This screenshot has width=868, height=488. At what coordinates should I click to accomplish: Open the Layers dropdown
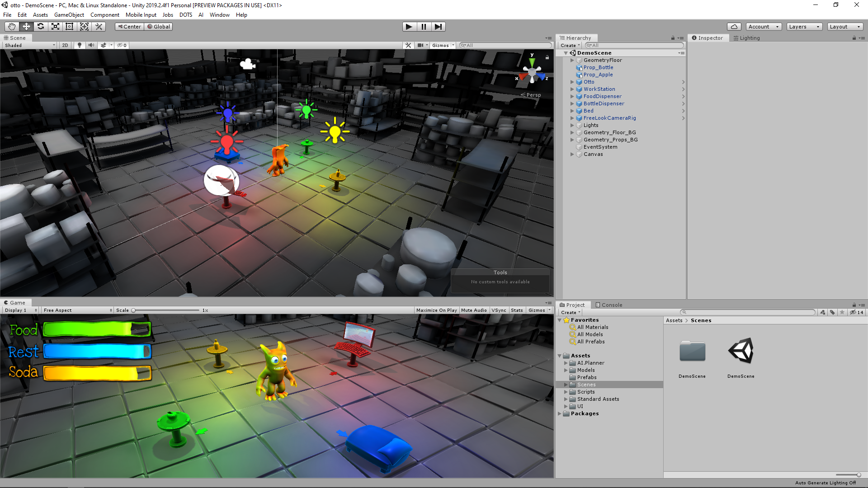(804, 27)
